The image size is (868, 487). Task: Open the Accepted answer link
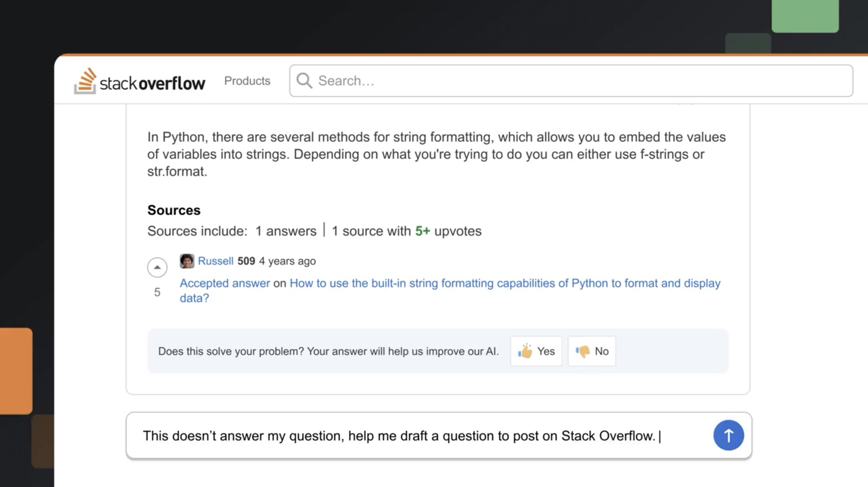click(225, 283)
